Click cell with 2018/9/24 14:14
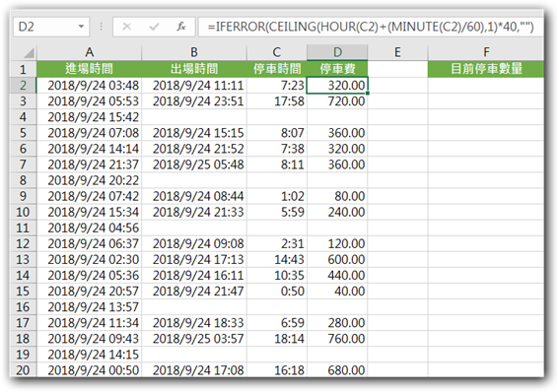 [x=89, y=149]
